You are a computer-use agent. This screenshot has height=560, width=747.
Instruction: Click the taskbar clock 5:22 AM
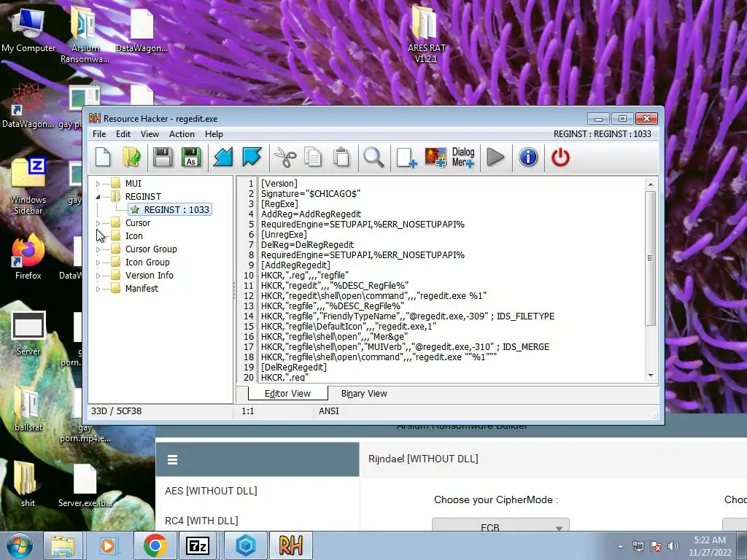pyautogui.click(x=710, y=546)
